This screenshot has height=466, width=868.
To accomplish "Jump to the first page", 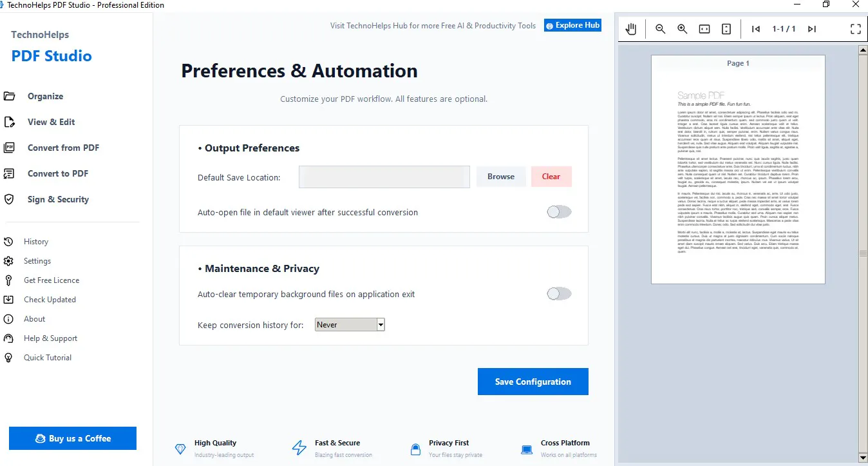I will (756, 29).
